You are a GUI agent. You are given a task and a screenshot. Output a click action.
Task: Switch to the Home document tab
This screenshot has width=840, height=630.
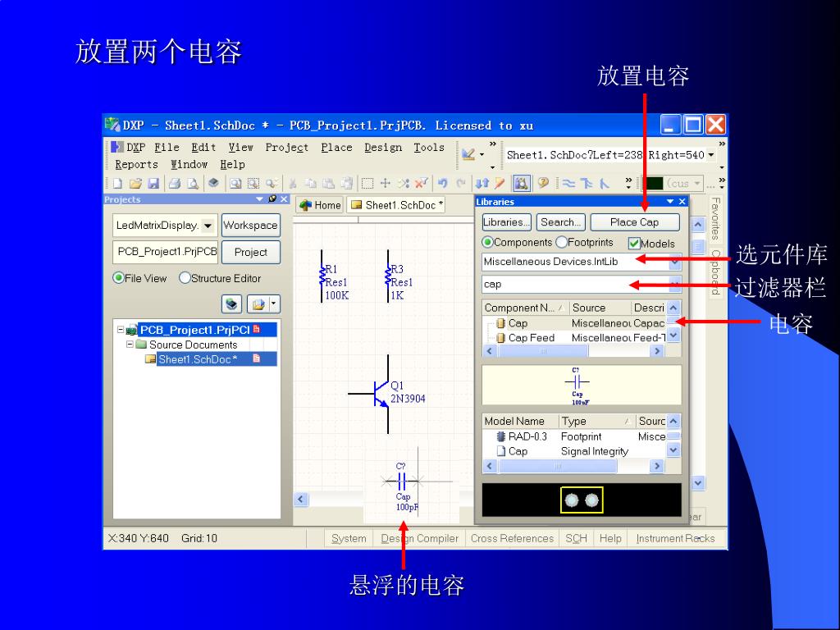(321, 204)
